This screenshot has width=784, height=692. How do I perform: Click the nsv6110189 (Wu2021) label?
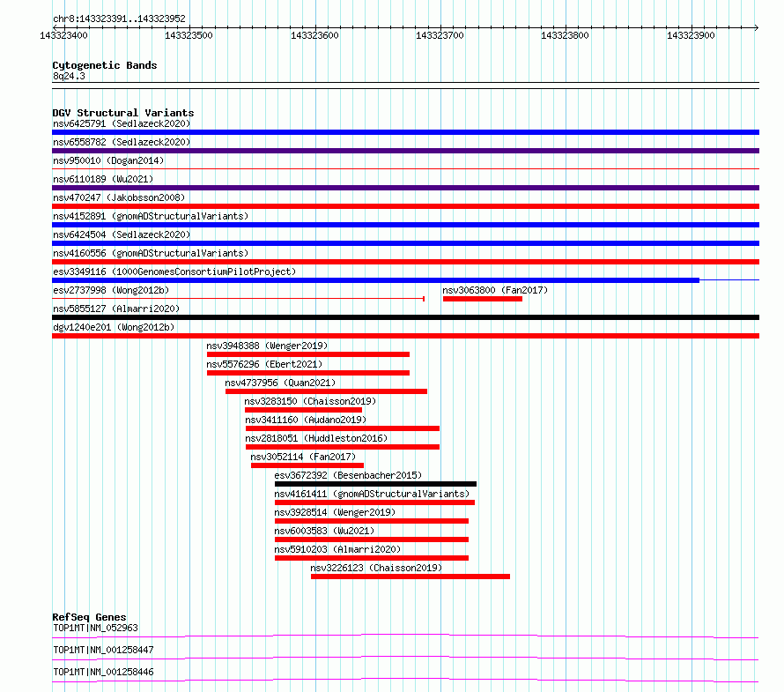pyautogui.click(x=103, y=179)
